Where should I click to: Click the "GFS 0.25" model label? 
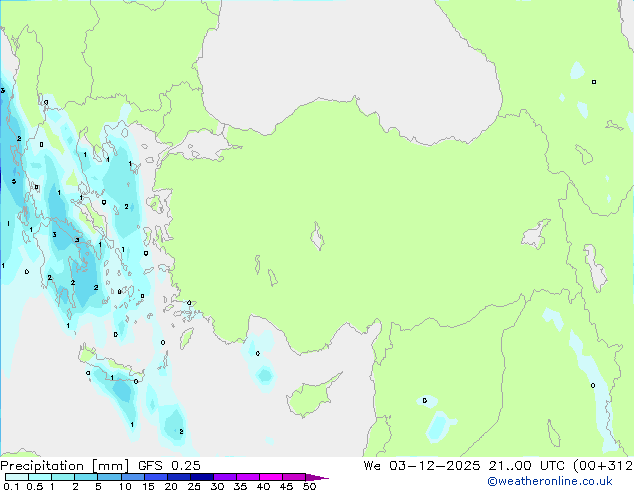pos(169,466)
